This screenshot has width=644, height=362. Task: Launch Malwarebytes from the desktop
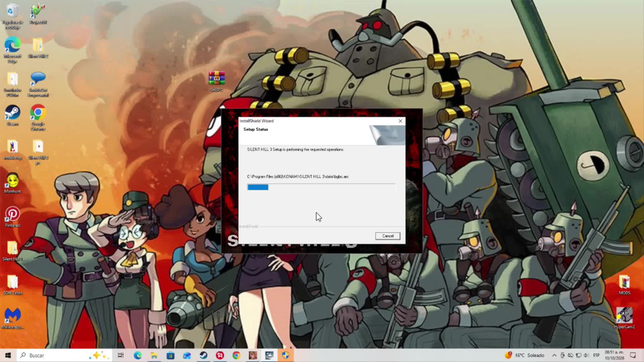(12, 319)
